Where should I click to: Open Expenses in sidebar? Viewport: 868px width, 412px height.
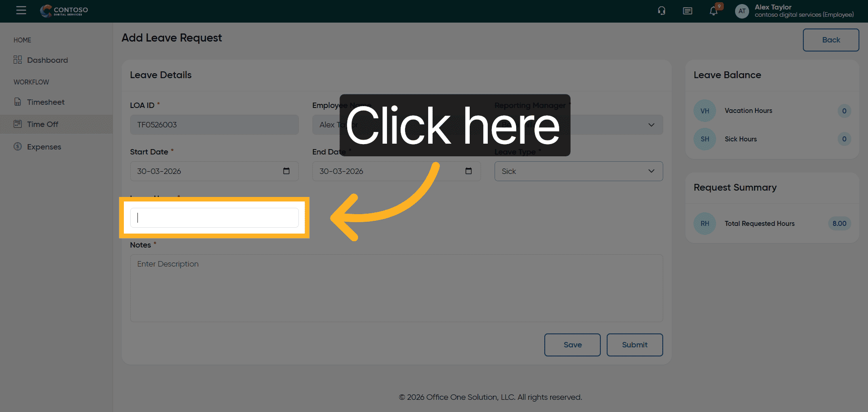click(44, 147)
